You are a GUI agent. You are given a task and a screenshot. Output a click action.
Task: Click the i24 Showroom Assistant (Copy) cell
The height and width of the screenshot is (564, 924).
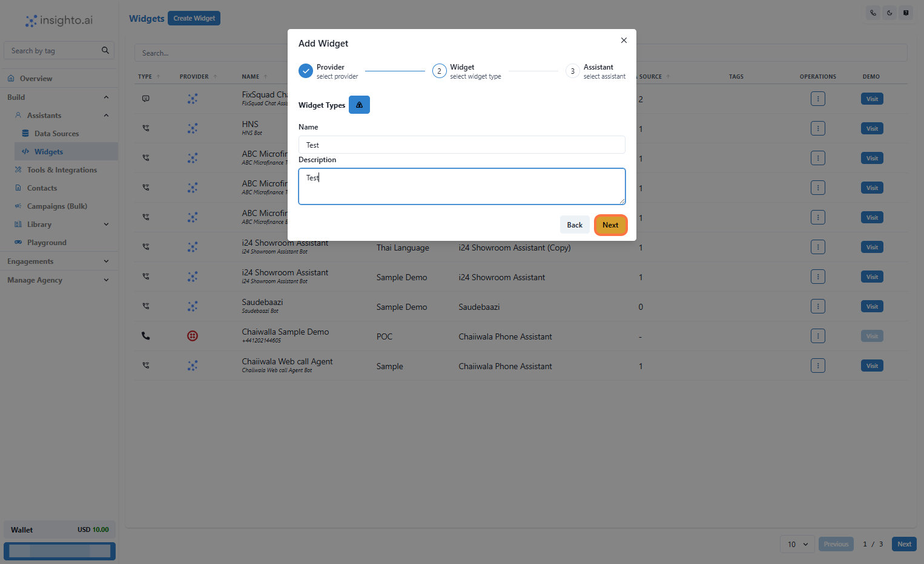click(515, 248)
